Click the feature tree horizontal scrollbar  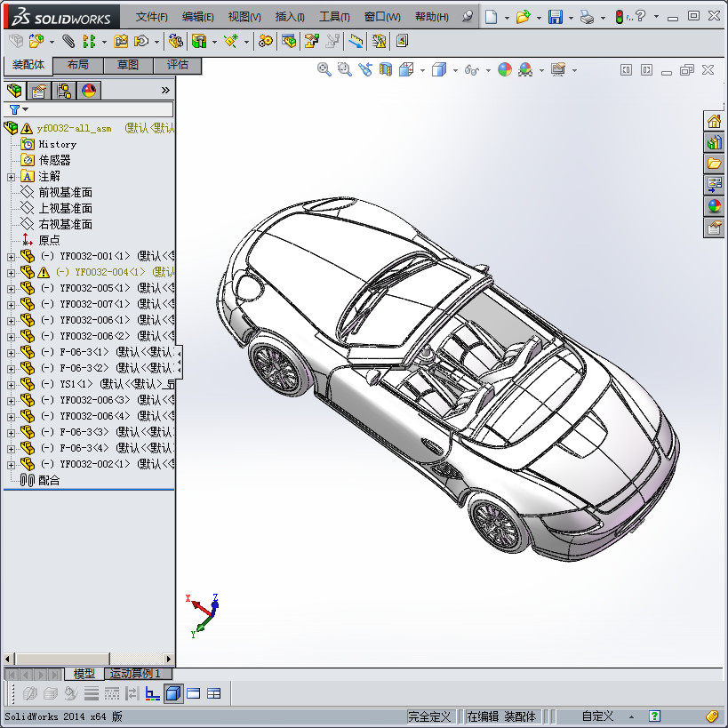point(88,659)
